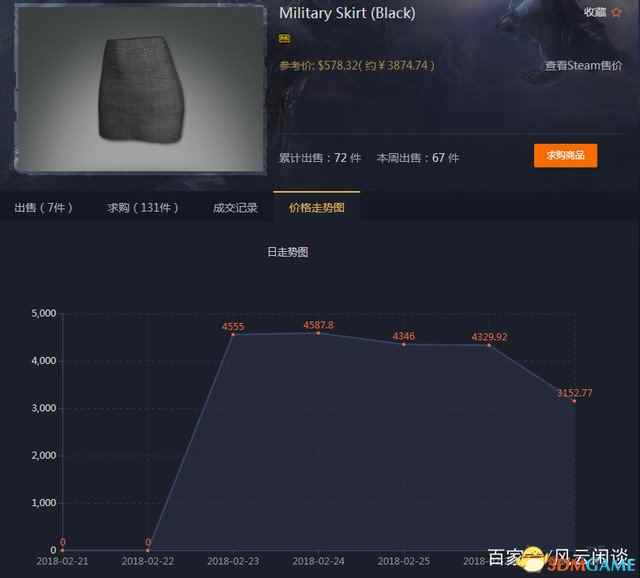Click the zero point at 2018-02-22
640x578 pixels.
pos(148,550)
